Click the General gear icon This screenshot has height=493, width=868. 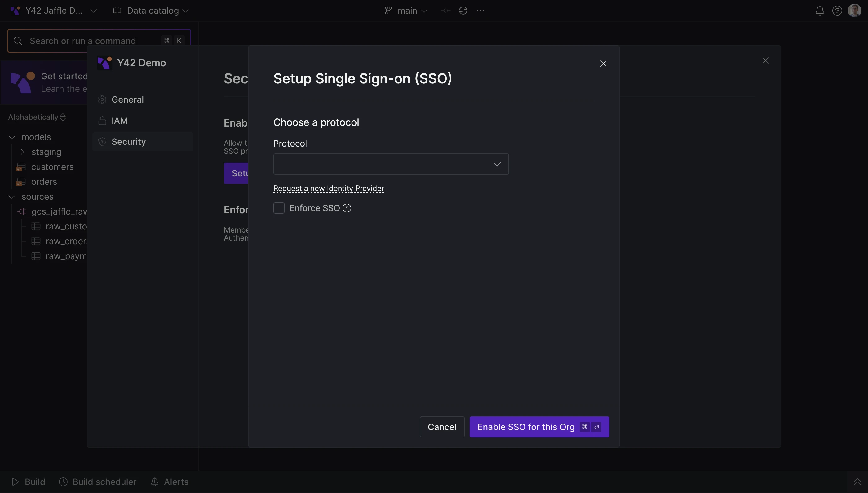102,100
